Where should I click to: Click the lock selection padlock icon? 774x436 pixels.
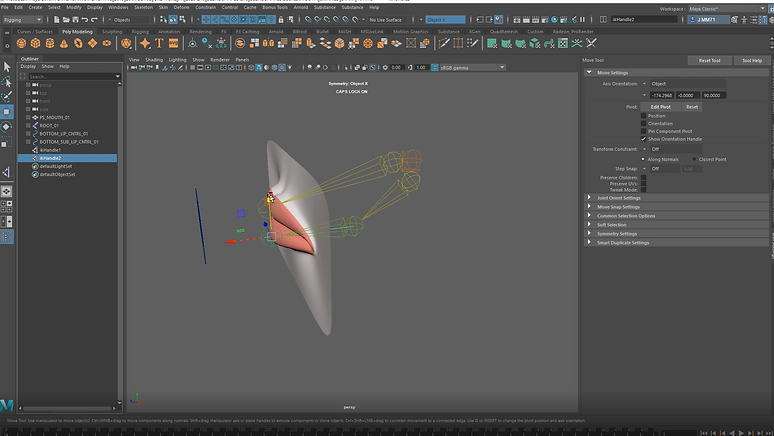click(281, 20)
